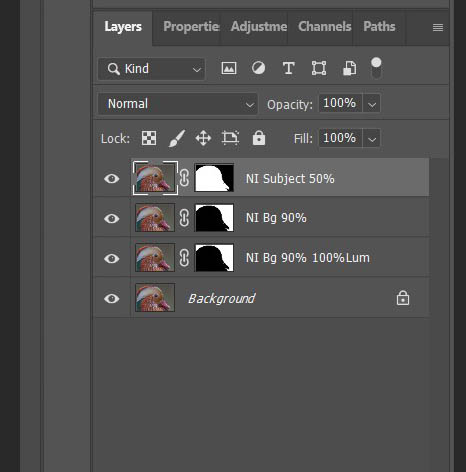Select NI Bg 90% 100%Lum image thumbnail
The height and width of the screenshot is (472, 466).
[x=155, y=258]
